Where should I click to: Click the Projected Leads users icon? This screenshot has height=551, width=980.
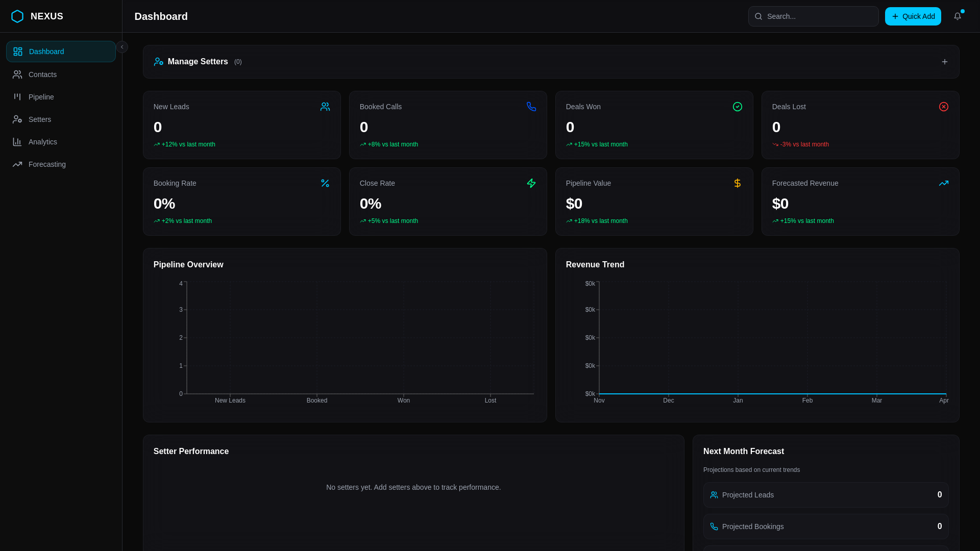coord(714,495)
